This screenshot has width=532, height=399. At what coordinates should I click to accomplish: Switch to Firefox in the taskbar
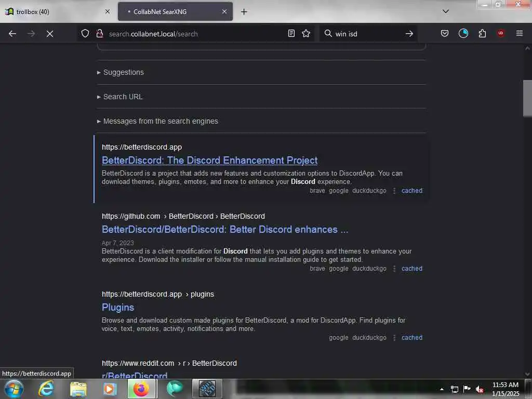coord(141,389)
